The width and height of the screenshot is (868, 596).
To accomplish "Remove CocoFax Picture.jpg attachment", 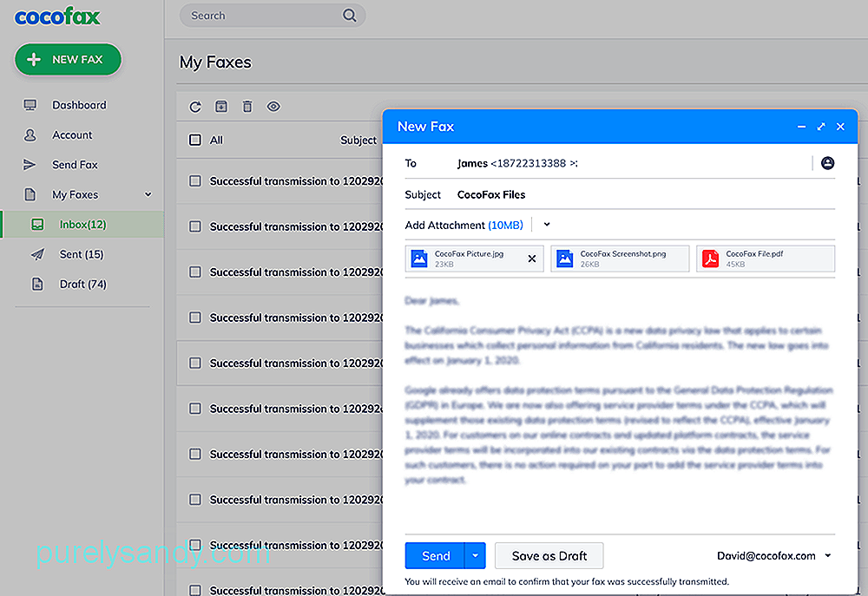I will click(x=532, y=259).
